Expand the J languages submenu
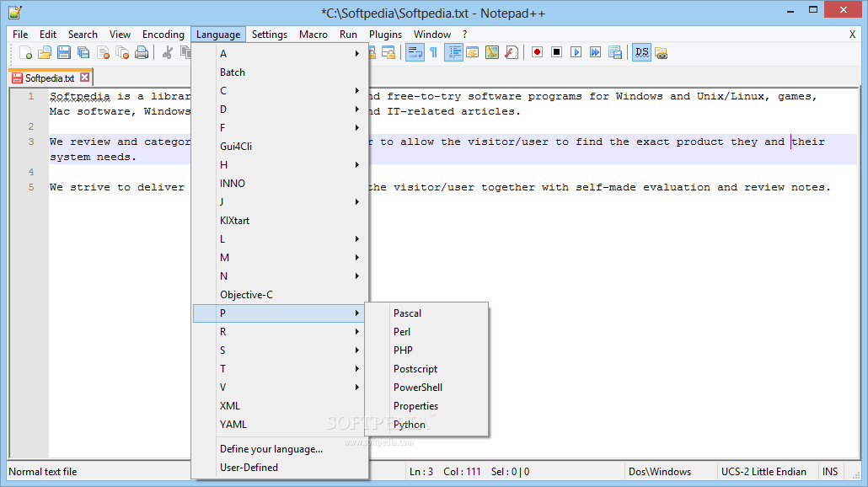The image size is (868, 487). pyautogui.click(x=281, y=202)
